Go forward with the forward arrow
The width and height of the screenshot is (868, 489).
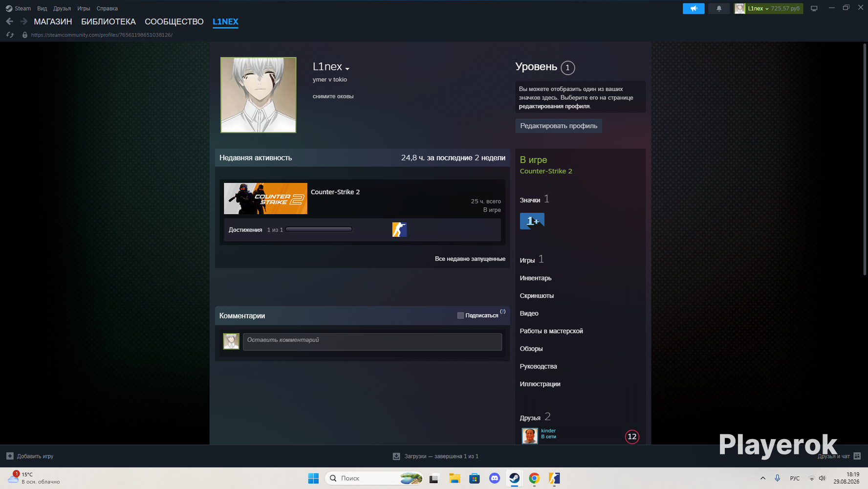[23, 22]
